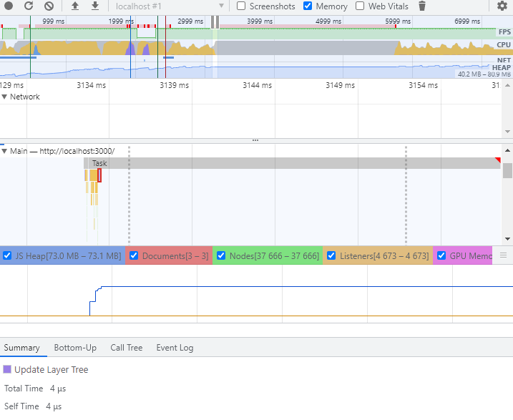Click the 4999 ms overview time label
This screenshot has width=513, height=420.
click(x=328, y=21)
